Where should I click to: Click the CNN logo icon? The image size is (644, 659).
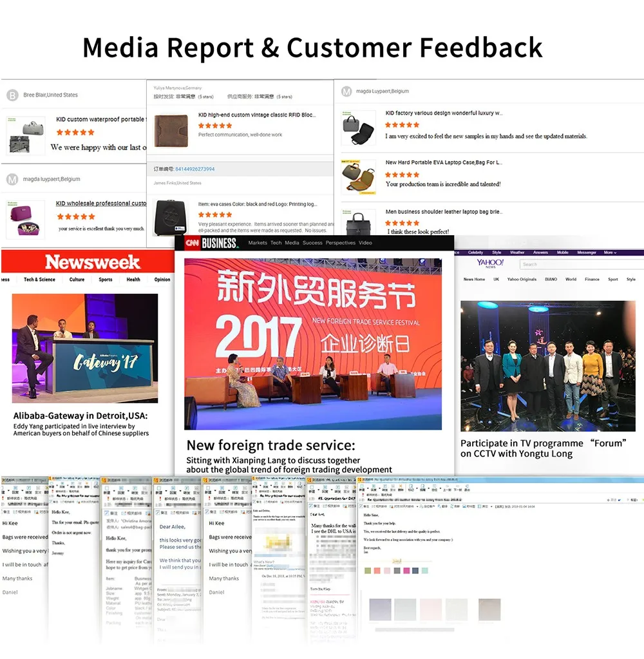[193, 243]
